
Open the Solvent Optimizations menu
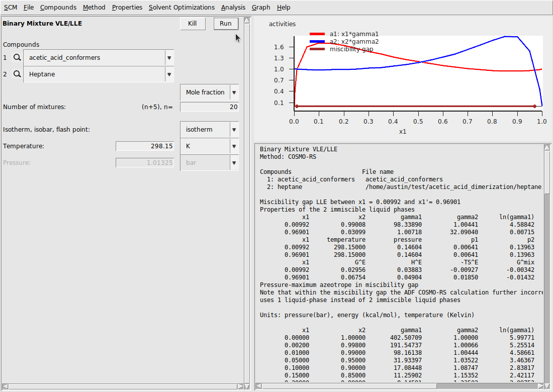181,8
